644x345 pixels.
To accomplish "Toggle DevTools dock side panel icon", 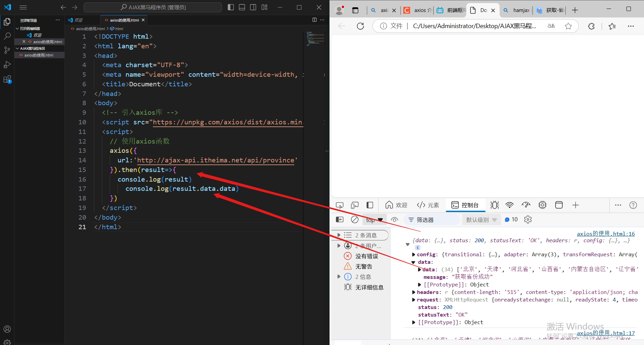I will coord(370,205).
